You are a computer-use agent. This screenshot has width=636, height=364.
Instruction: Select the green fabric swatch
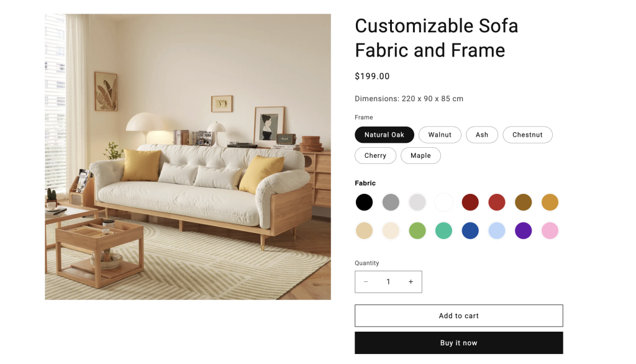coord(417,231)
